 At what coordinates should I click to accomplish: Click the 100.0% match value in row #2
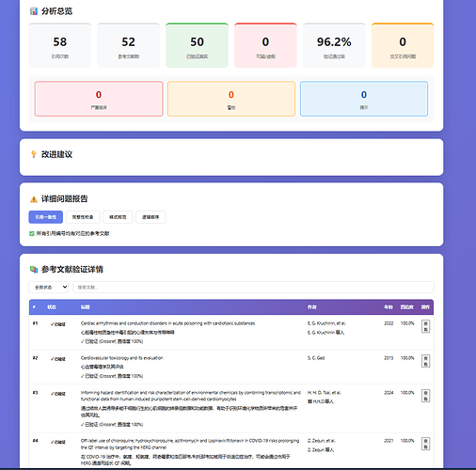coord(407,358)
